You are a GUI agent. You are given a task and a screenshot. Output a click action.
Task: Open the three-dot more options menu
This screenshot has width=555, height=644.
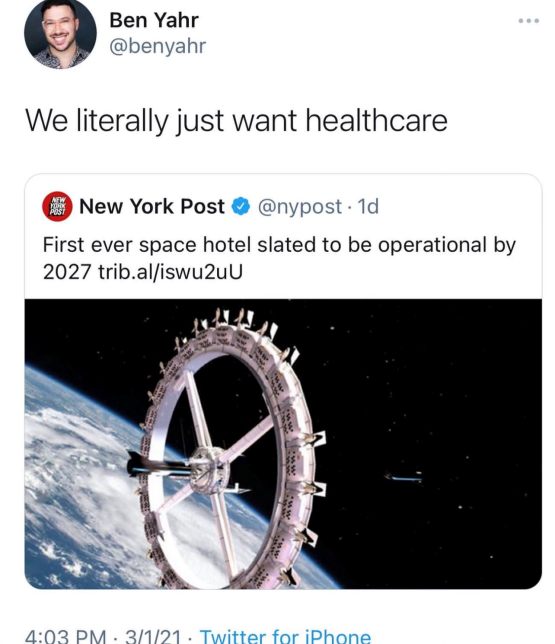click(529, 21)
